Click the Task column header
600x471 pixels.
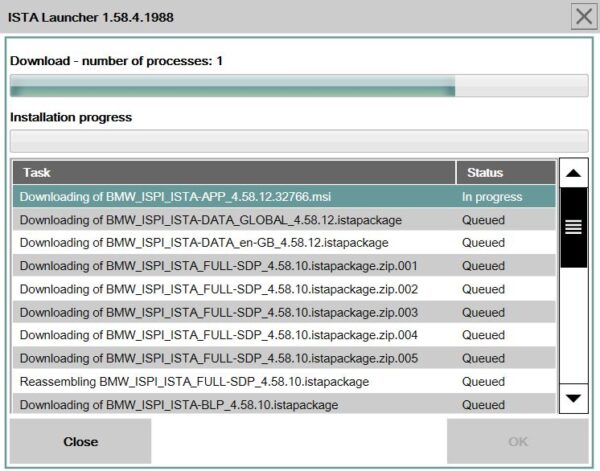234,173
